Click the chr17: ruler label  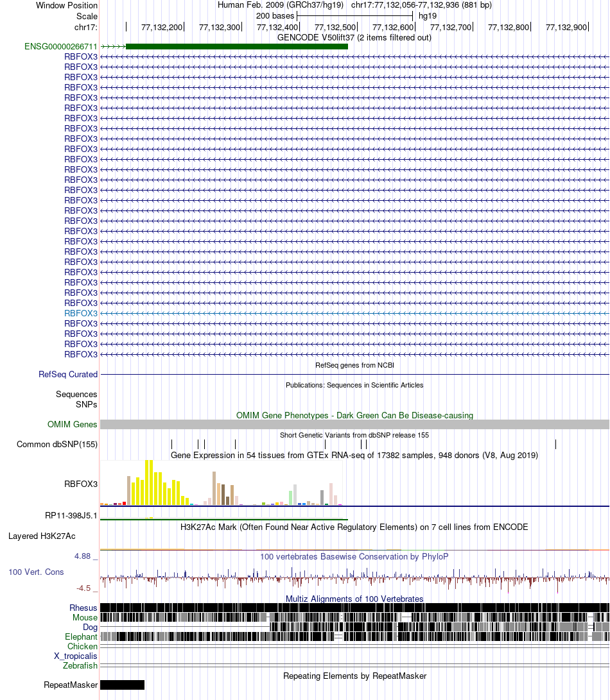[x=86, y=27]
